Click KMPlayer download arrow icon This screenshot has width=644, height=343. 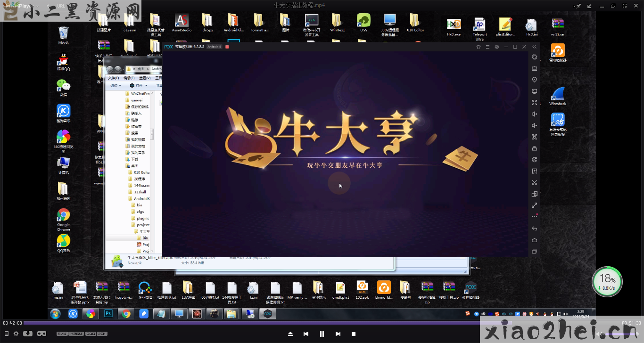point(28,334)
